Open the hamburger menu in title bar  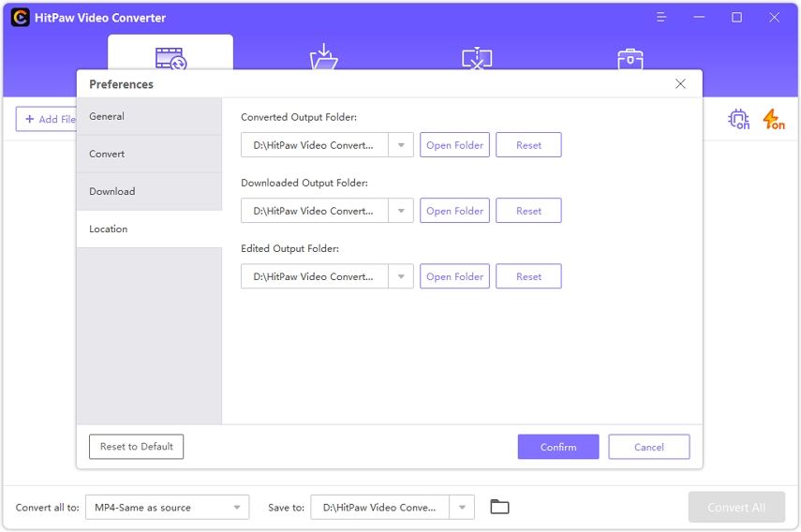tap(661, 18)
